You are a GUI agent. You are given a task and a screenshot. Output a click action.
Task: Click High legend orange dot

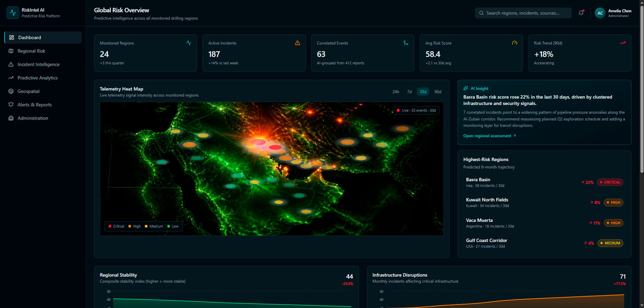(129, 226)
